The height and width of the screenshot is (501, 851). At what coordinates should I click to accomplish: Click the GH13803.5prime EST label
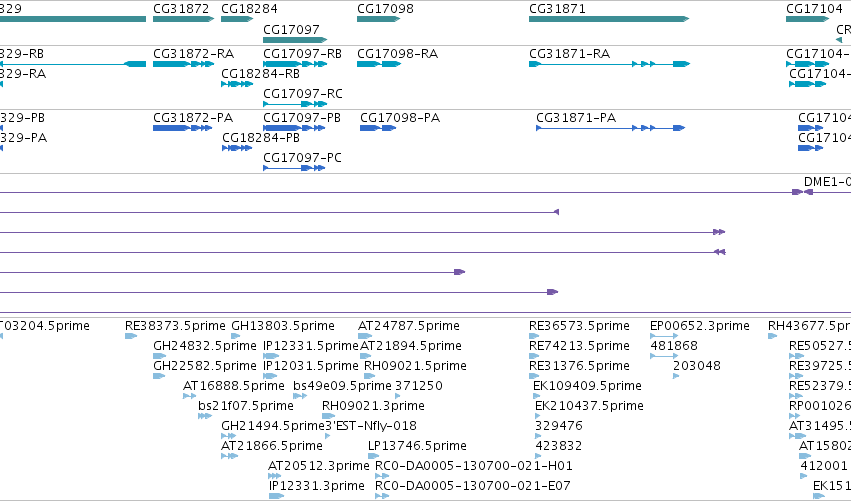coord(283,326)
